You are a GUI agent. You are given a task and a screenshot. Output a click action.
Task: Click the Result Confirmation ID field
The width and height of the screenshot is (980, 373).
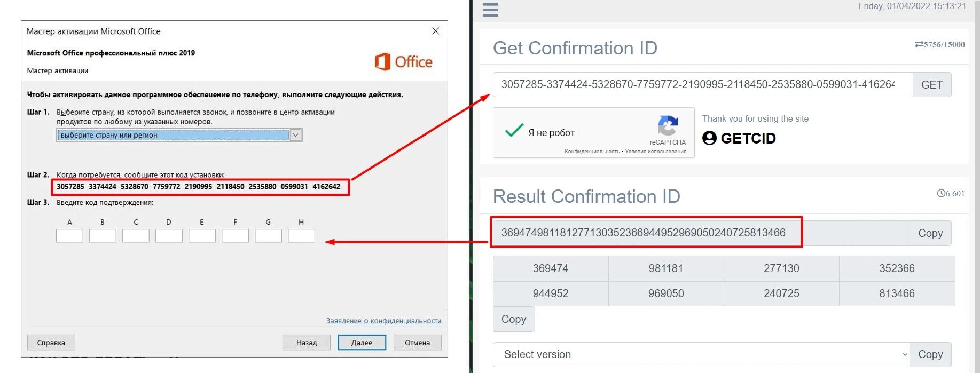(701, 233)
